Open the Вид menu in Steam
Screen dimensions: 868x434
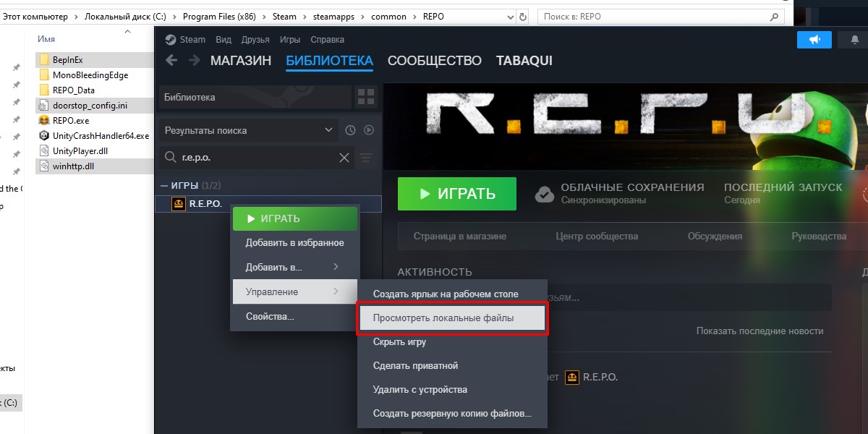[x=224, y=40]
